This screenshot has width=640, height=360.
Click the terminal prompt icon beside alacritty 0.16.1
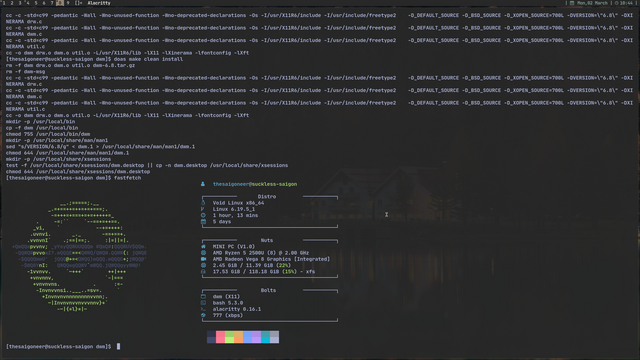coord(203,309)
